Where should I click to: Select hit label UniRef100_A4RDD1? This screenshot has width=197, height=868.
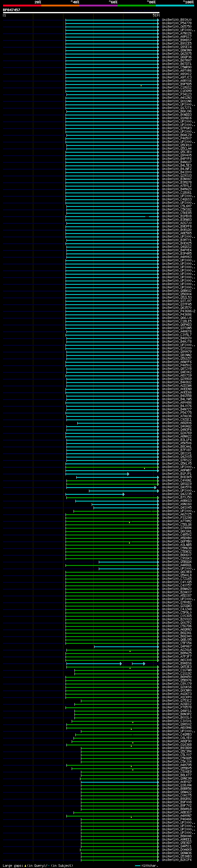(176, 565)
